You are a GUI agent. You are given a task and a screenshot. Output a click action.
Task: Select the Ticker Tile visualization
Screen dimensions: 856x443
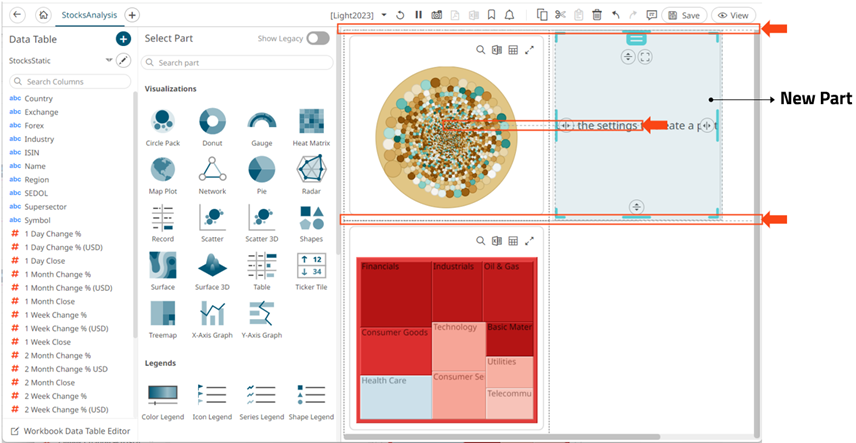311,271
